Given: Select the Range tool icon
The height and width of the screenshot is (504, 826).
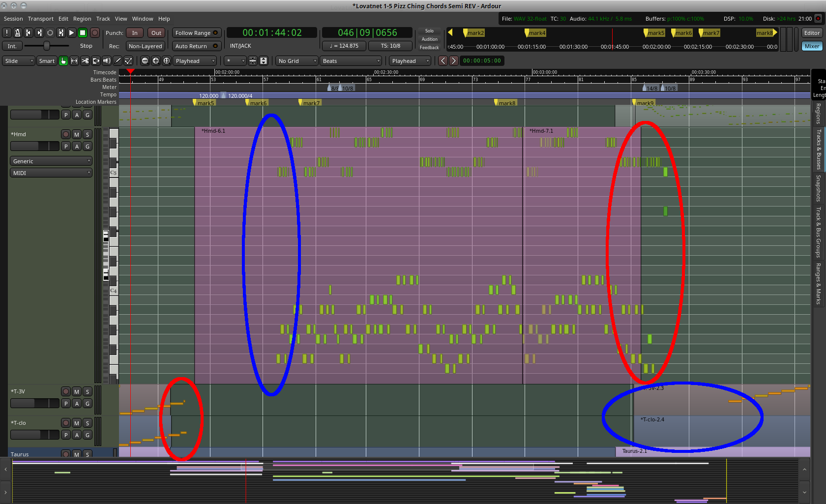Looking at the screenshot, I should coord(74,61).
